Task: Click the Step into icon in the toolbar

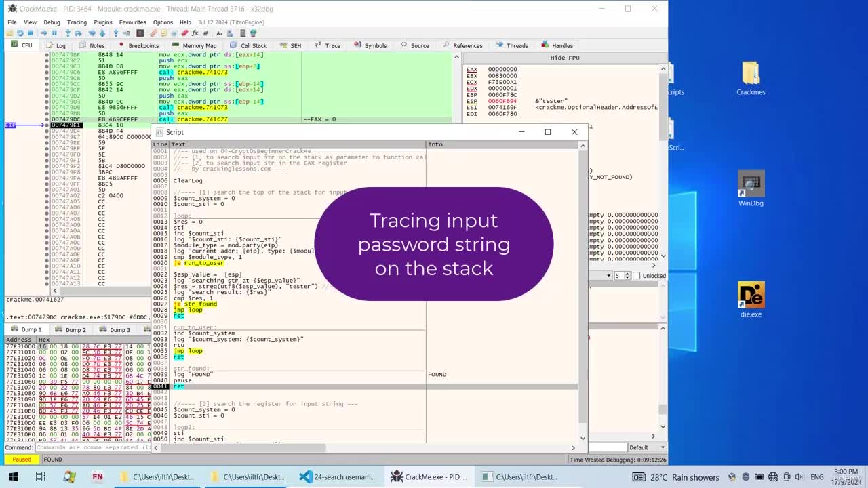Action: click(x=68, y=33)
